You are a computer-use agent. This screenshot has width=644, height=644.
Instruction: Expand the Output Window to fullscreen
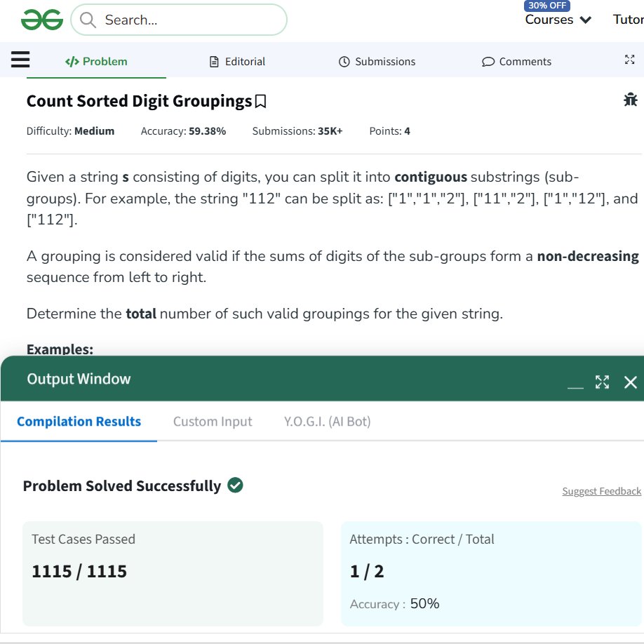(x=602, y=382)
